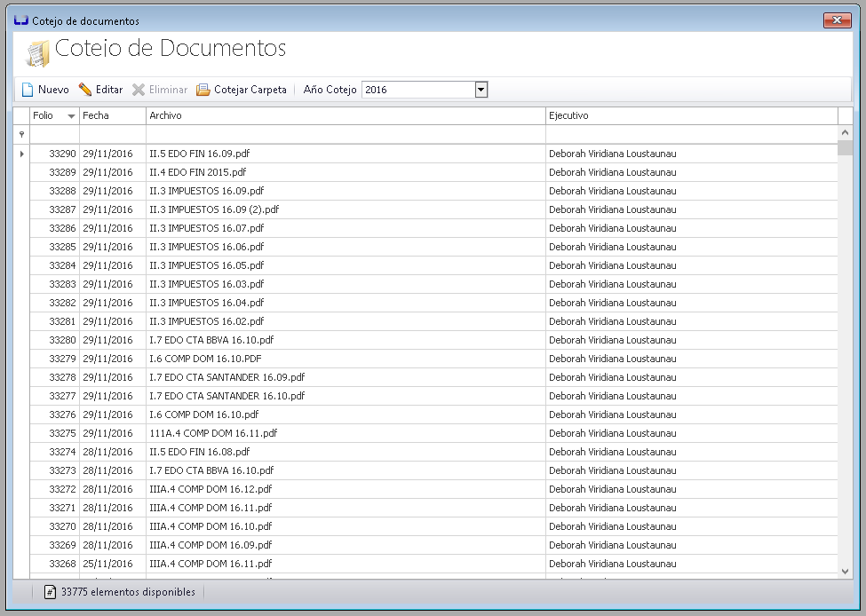This screenshot has height=616, width=866.
Task: Click the Eliminar X icon
Action: [138, 90]
